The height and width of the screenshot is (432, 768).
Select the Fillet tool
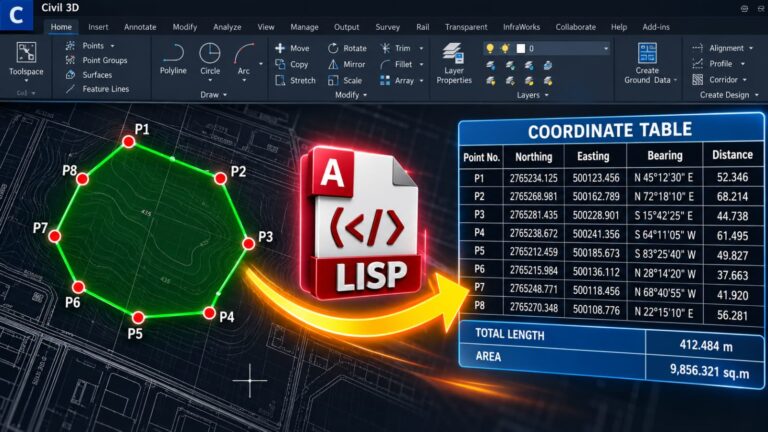click(396, 64)
